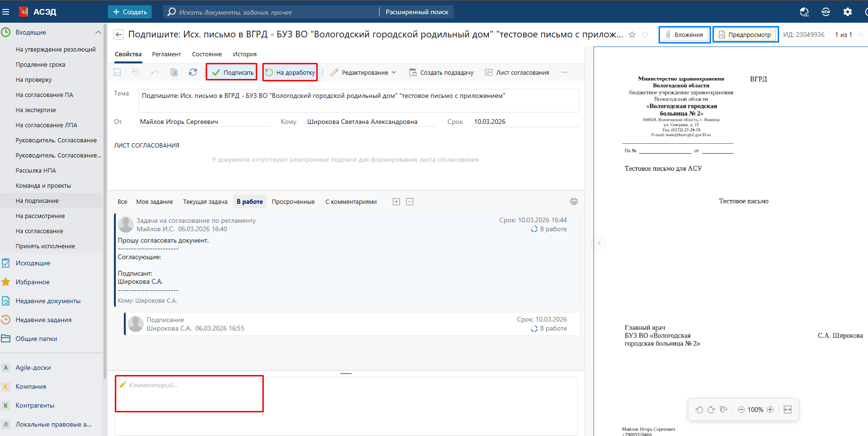Toggle the Предпросмотр preview panel
Viewport: 868px width, 436px height.
(745, 35)
